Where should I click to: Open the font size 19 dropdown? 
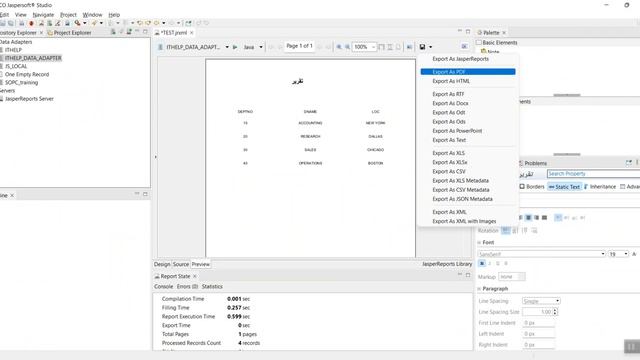click(x=626, y=254)
